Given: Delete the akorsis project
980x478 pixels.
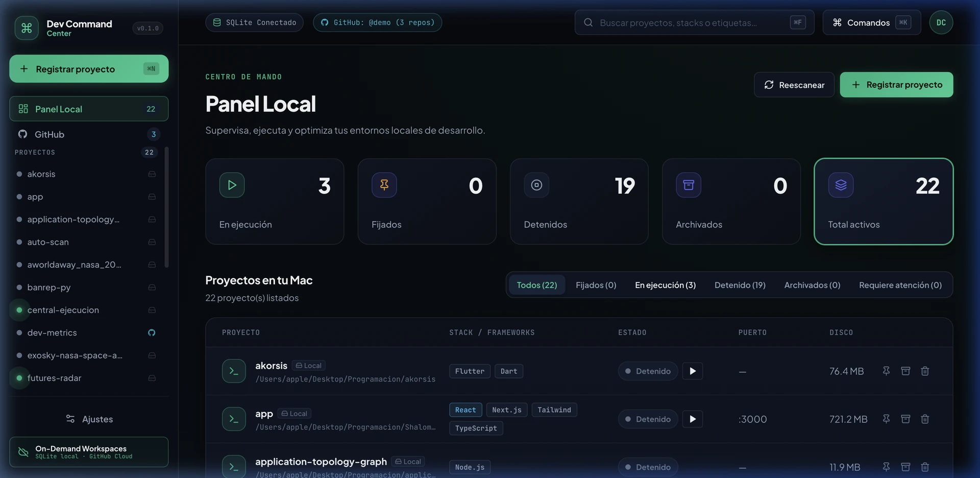Looking at the screenshot, I should (x=925, y=371).
